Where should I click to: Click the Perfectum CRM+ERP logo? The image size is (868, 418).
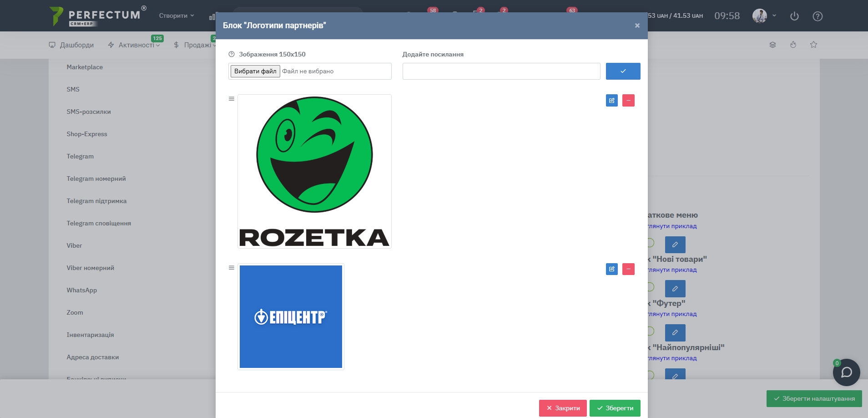(x=98, y=16)
